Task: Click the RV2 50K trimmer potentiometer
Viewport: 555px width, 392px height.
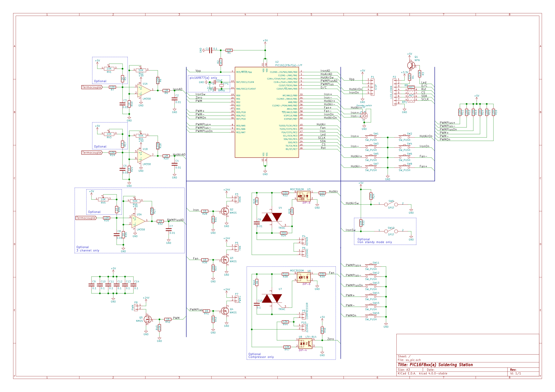Action: coord(141,70)
